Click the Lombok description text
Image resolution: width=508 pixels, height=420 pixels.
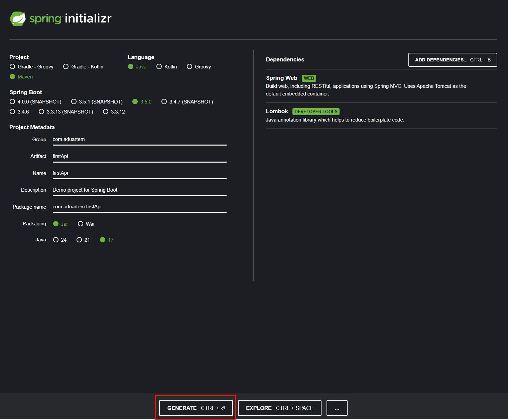click(335, 120)
